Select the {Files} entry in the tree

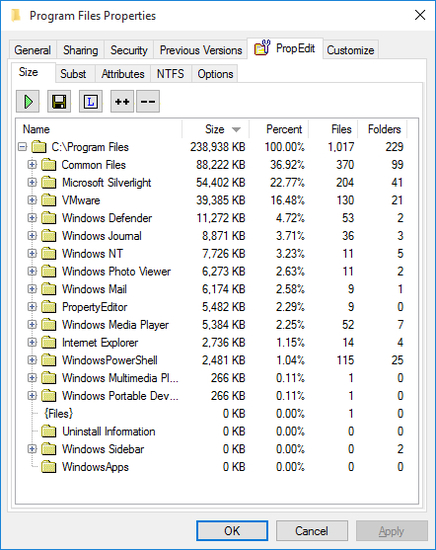[59, 414]
